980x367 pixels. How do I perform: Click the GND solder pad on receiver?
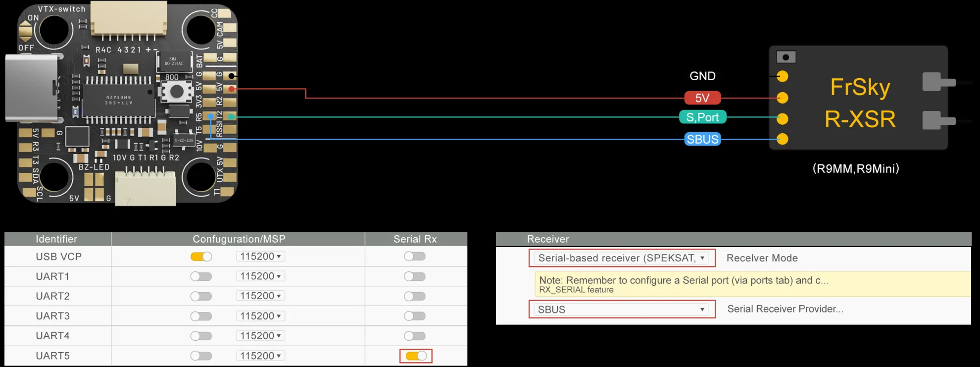click(782, 76)
